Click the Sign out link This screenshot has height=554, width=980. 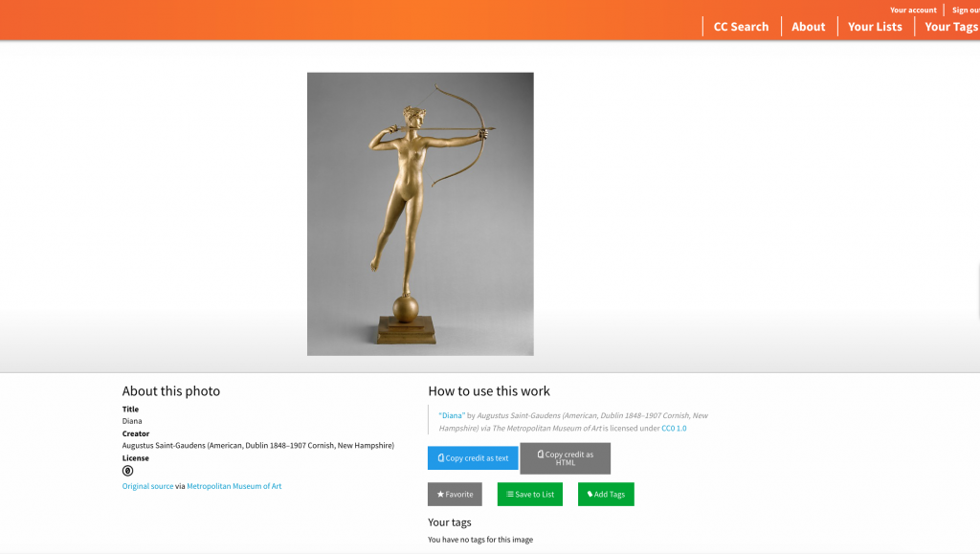pos(966,10)
